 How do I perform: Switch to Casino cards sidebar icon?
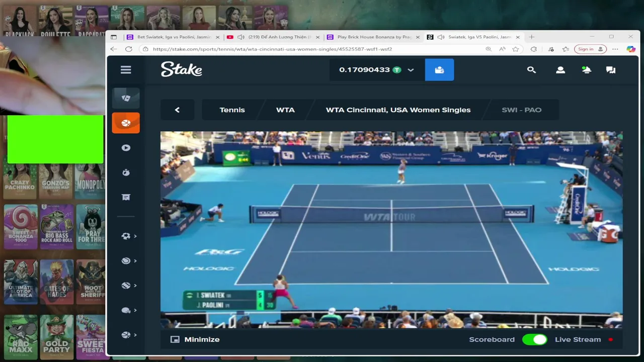pyautogui.click(x=126, y=98)
